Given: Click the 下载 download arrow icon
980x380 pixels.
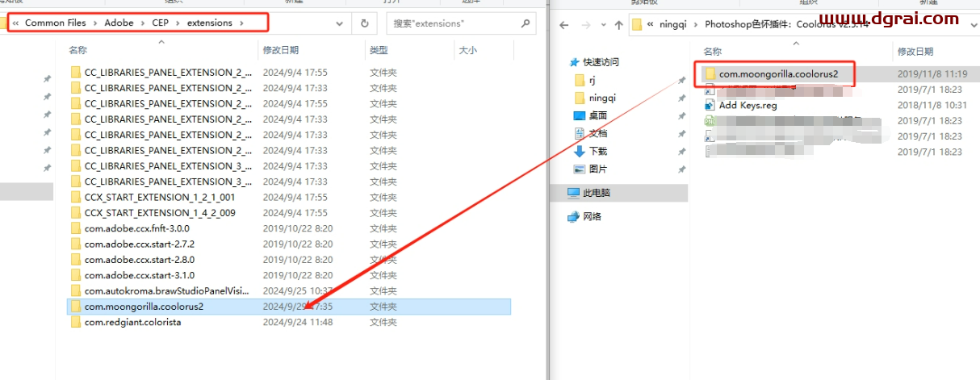Looking at the screenshot, I should 579,151.
